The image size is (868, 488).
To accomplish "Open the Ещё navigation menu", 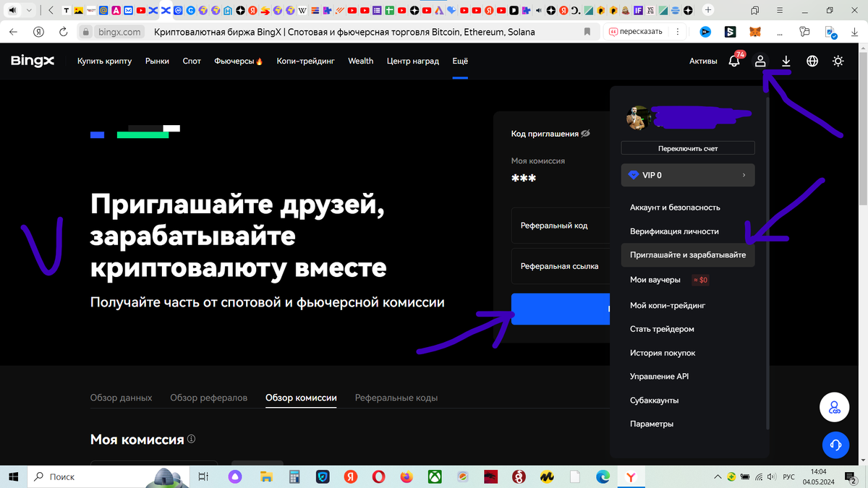I will coord(460,61).
